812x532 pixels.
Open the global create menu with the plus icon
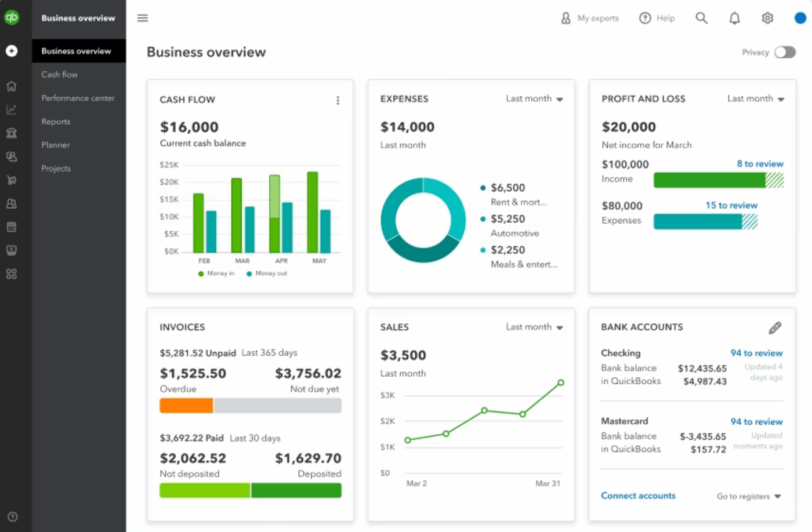tap(12, 50)
